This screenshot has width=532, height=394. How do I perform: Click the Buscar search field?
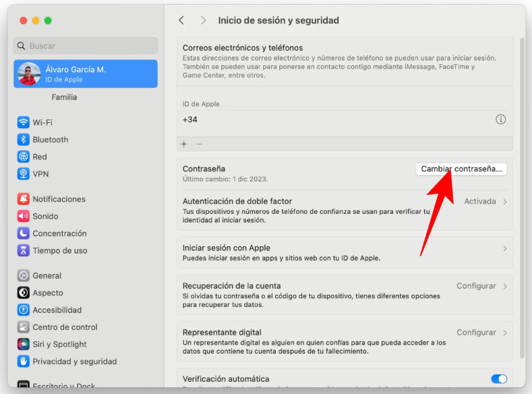point(86,46)
